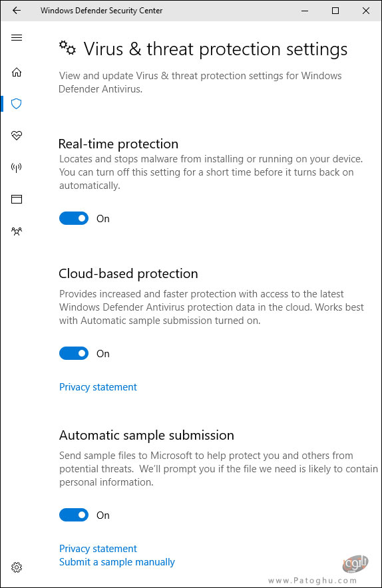Image resolution: width=382 pixels, height=588 pixels.
Task: Minimize the Windows Defender window
Action: pyautogui.click(x=305, y=11)
